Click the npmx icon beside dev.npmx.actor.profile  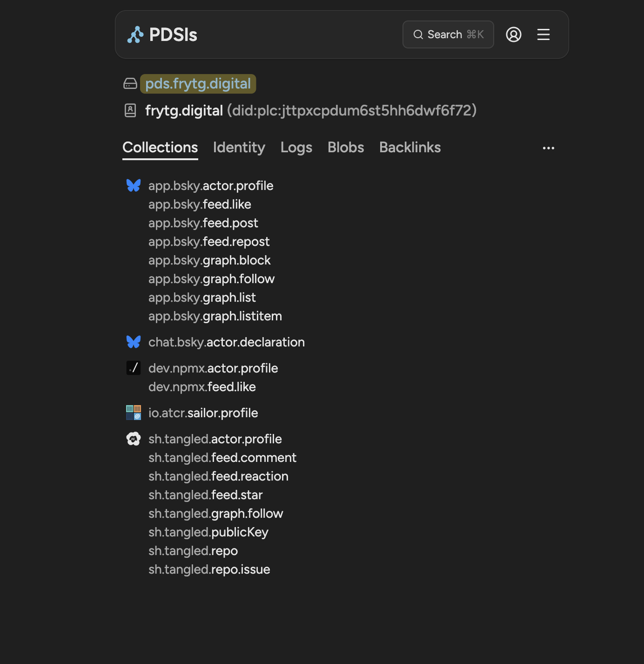[134, 368]
